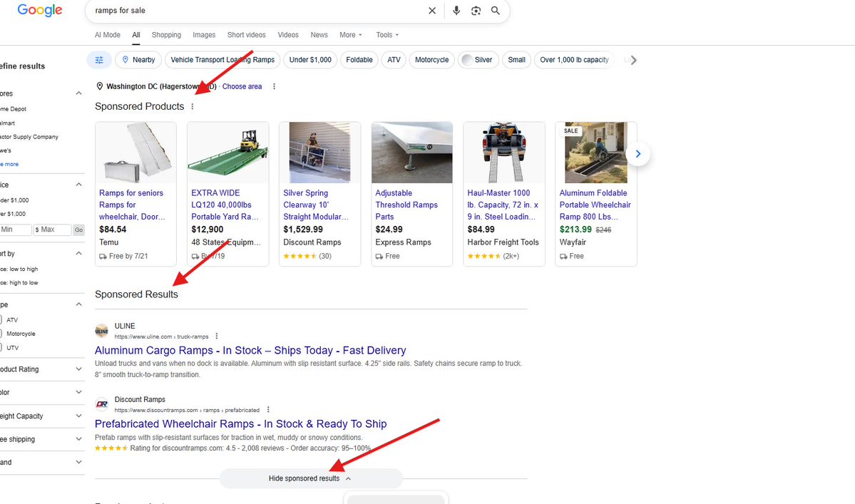The height and width of the screenshot is (504, 855).
Task: Toggle the Motorcycle filter chip
Action: pyautogui.click(x=432, y=60)
